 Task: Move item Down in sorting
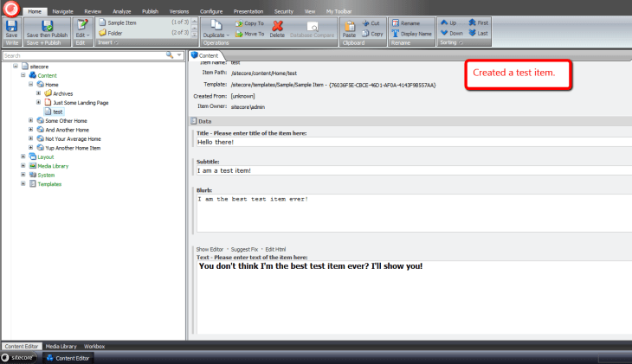tap(452, 33)
